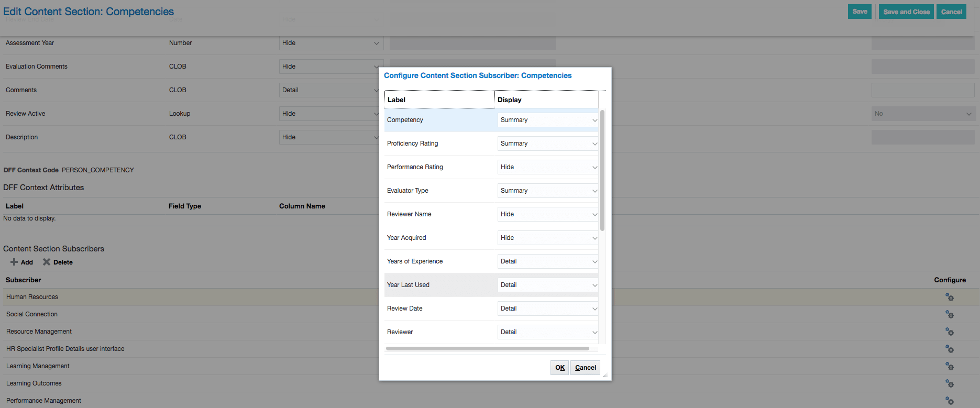Open configure gears for Learning Management subscriber
The width and height of the screenshot is (980, 408).
(x=949, y=366)
